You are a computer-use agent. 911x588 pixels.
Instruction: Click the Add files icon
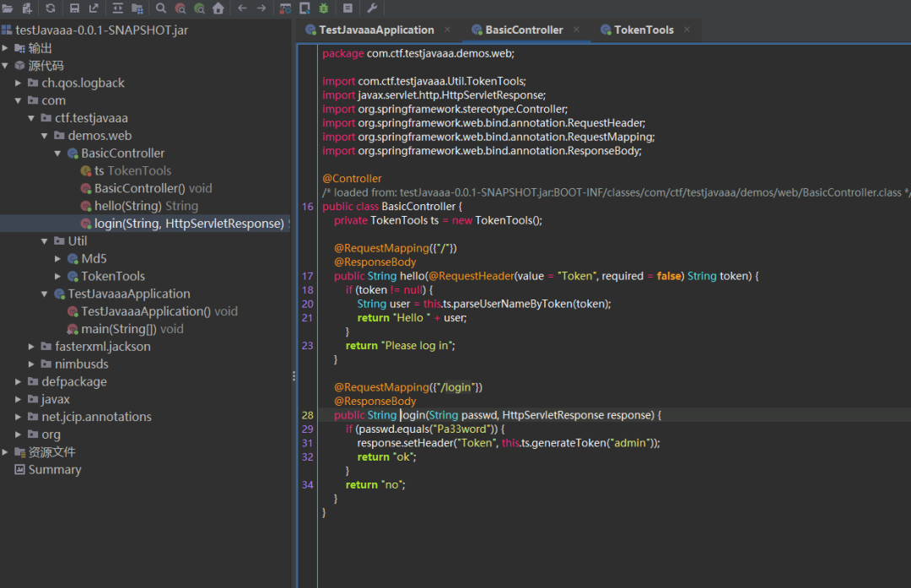[x=27, y=8]
